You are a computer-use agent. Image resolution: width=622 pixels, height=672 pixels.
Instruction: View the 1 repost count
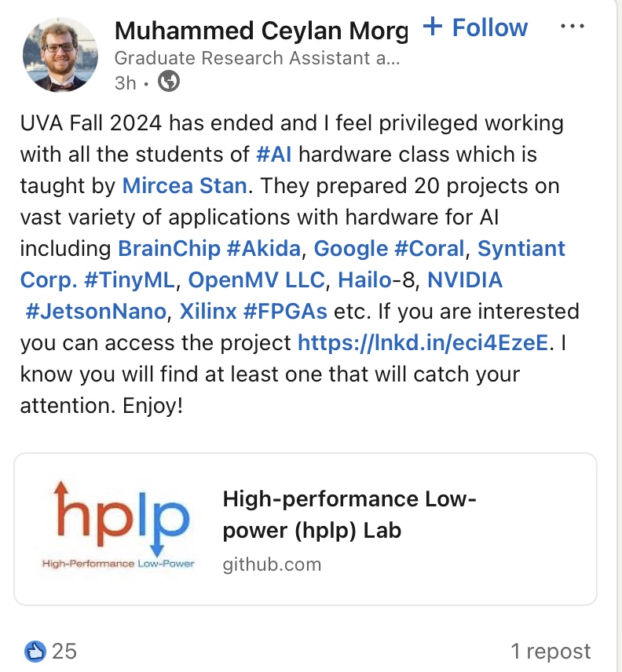[551, 652]
